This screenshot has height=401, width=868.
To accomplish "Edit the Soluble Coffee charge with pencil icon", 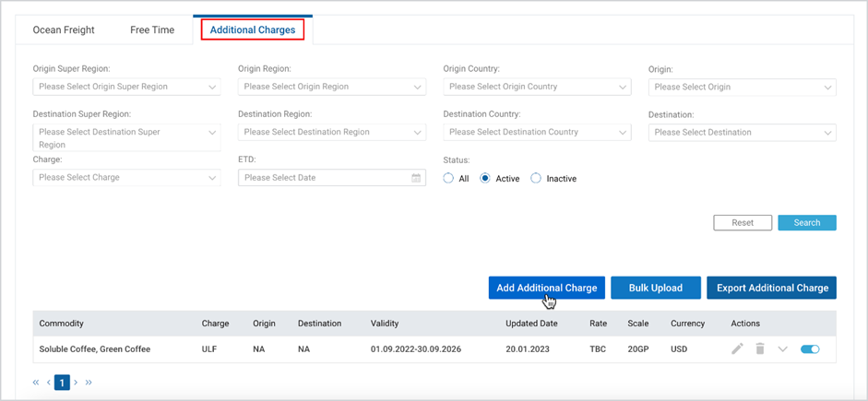I will (737, 349).
